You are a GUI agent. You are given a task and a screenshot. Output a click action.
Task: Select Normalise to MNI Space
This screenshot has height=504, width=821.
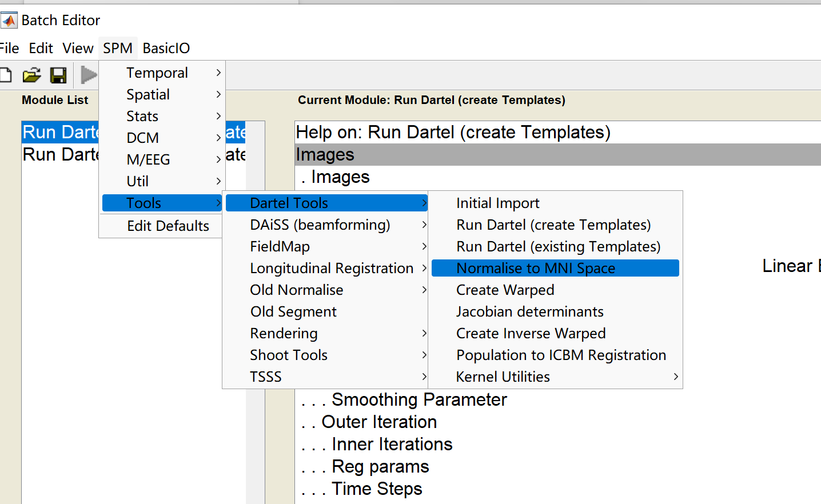coord(555,268)
